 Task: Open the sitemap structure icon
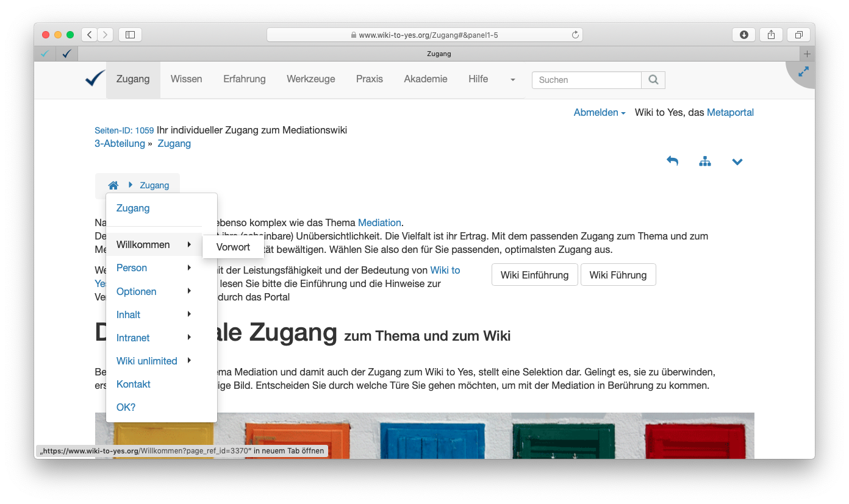click(704, 161)
